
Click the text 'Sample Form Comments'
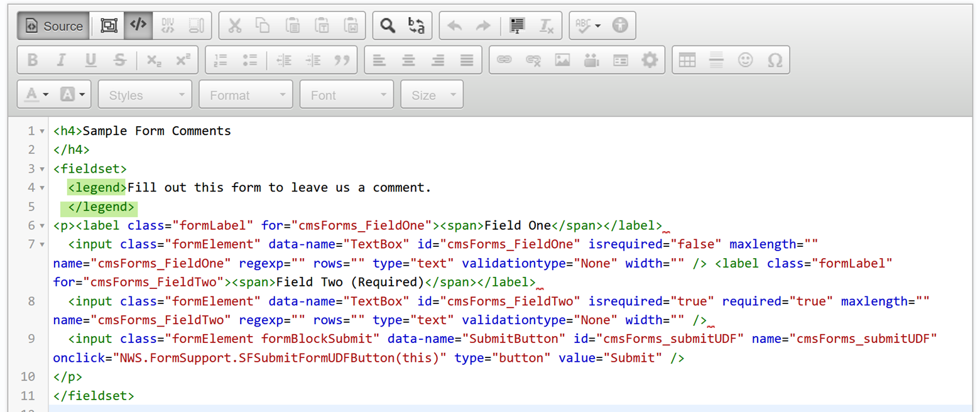click(x=157, y=131)
